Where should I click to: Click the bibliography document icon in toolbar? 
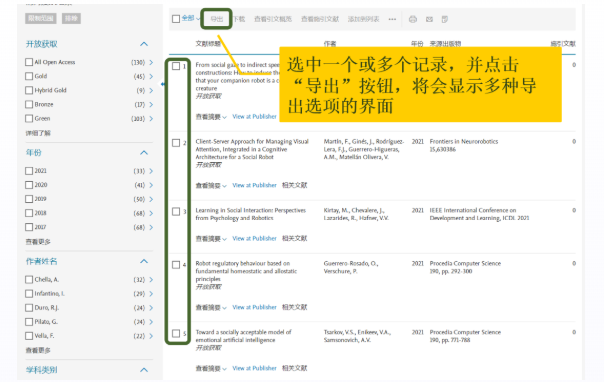click(445, 19)
